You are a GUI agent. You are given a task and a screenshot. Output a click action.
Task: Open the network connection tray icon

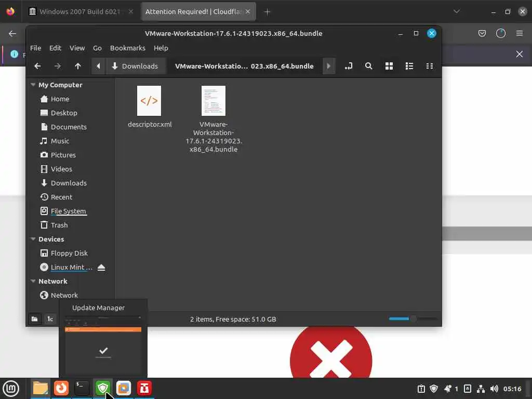pos(481,389)
